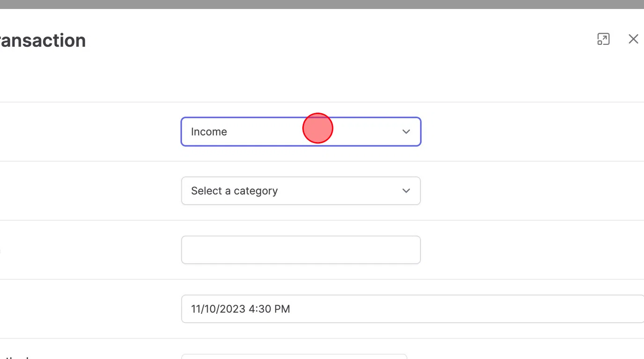Click the Transaction dialog heading
Image resolution: width=644 pixels, height=359 pixels.
click(x=43, y=41)
